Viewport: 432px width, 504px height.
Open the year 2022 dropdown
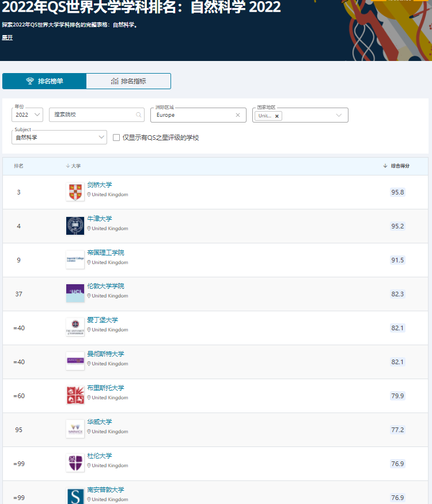[x=27, y=115]
